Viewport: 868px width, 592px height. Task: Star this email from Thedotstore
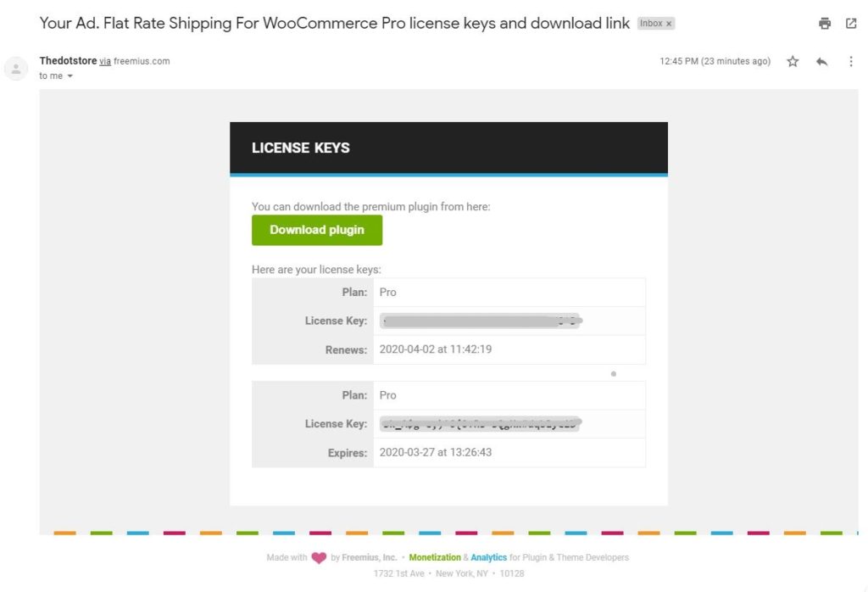click(793, 61)
